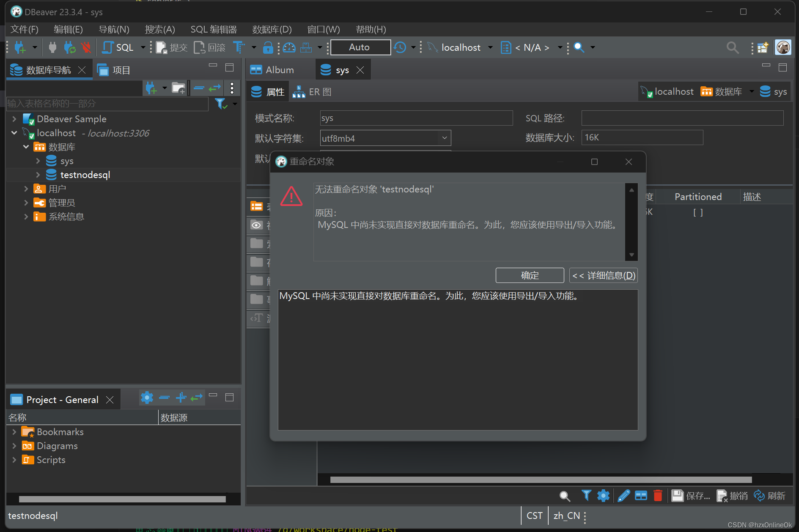Click the reconnect icon in main toolbar
Screen dimensions: 799x532
[69, 47]
